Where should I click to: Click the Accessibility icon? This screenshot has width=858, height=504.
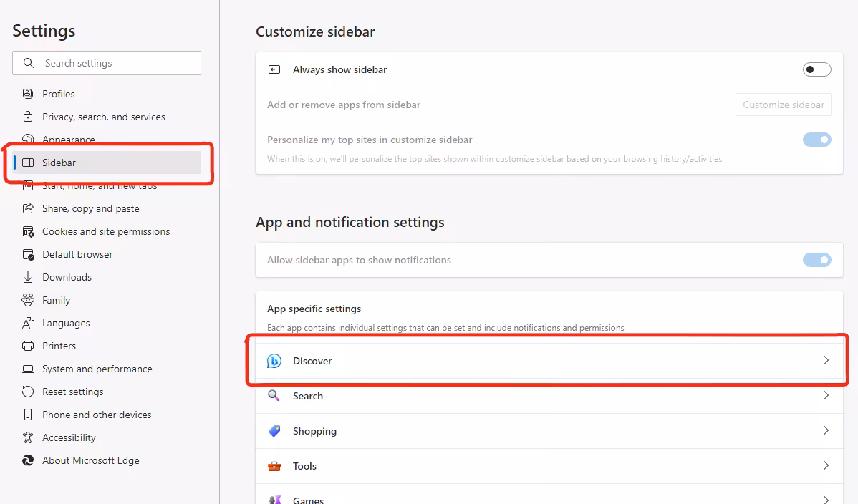click(x=28, y=437)
